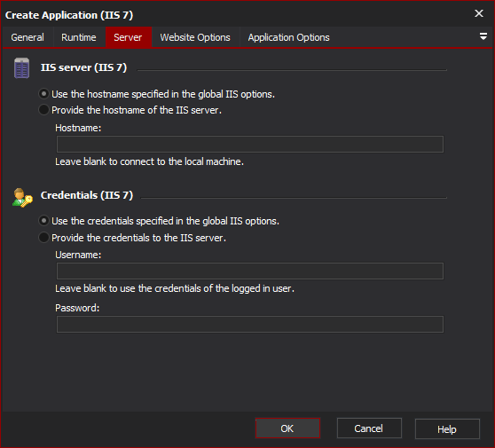Click the Credentials user-key icon
The height and width of the screenshot is (448, 495).
pos(22,198)
